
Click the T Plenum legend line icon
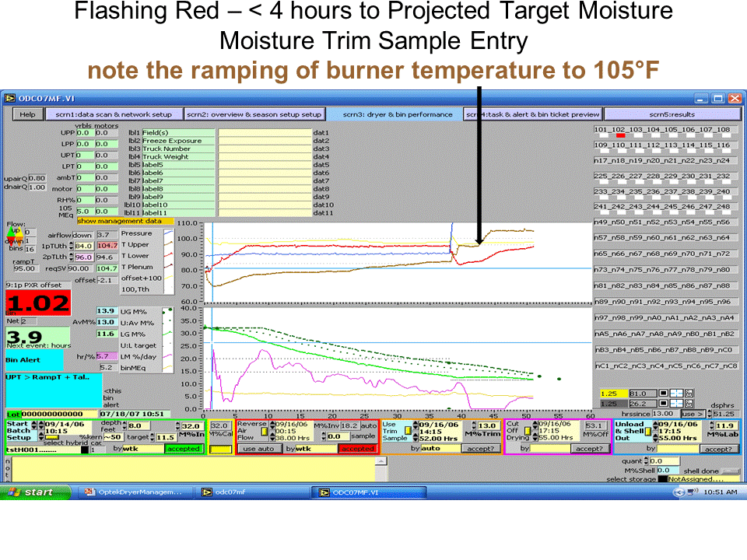[x=168, y=267]
